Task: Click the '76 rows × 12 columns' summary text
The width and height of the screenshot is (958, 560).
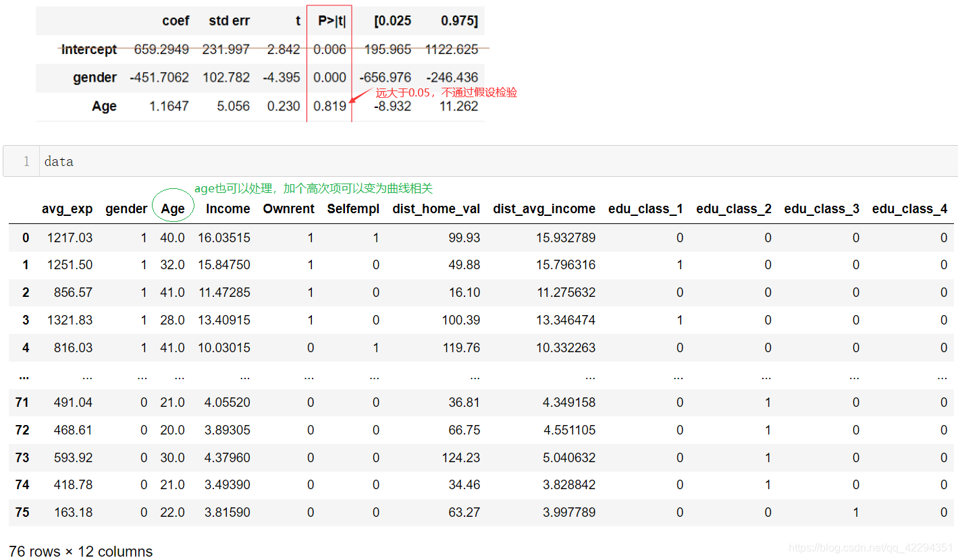Action: coord(81,552)
